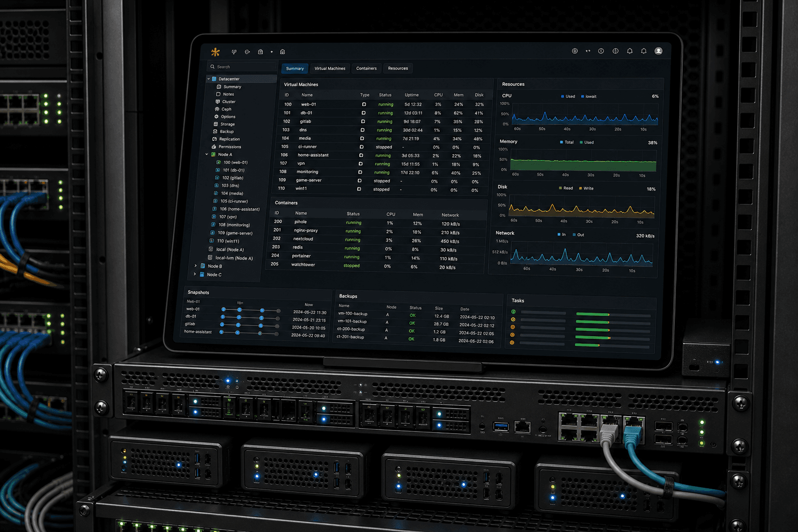
Task: Sort backups by Size column header
Action: [x=439, y=308]
